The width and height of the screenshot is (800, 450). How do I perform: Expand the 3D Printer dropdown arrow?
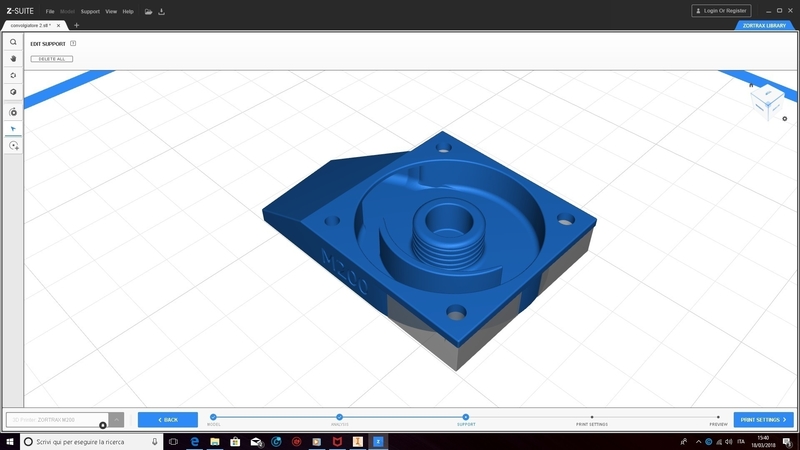pyautogui.click(x=116, y=420)
